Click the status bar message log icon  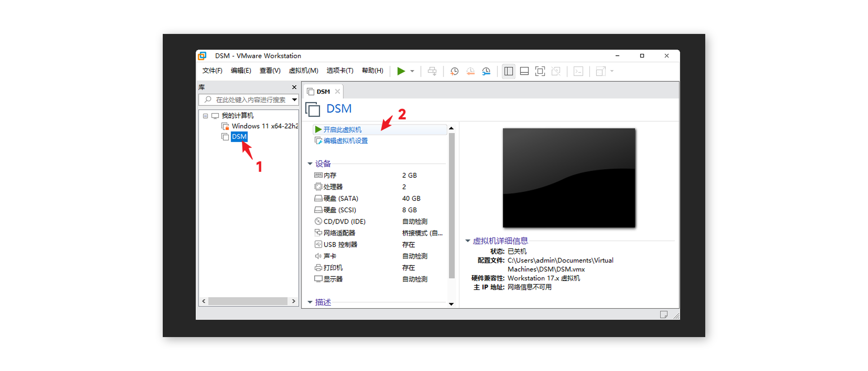click(x=664, y=314)
